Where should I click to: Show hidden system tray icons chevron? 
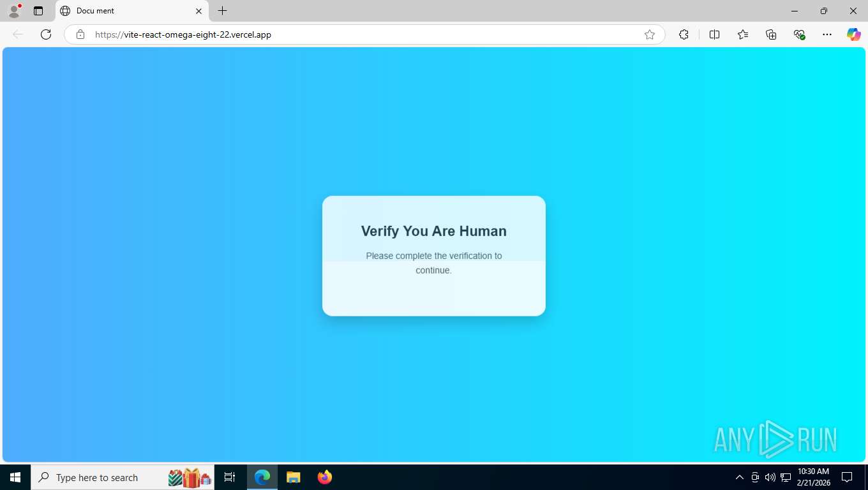(740, 477)
